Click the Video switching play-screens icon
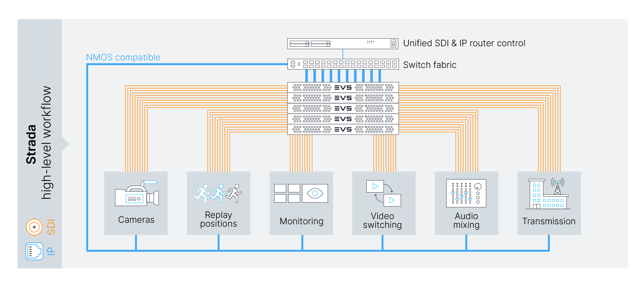The height and width of the screenshot is (284, 644). click(383, 193)
